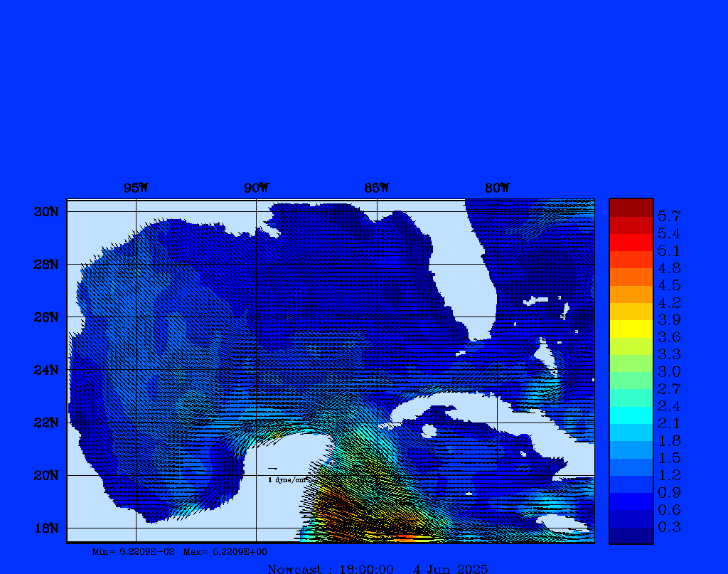Click the Nowcast timestamp caption
This screenshot has width=728, height=574.
[x=378, y=568]
